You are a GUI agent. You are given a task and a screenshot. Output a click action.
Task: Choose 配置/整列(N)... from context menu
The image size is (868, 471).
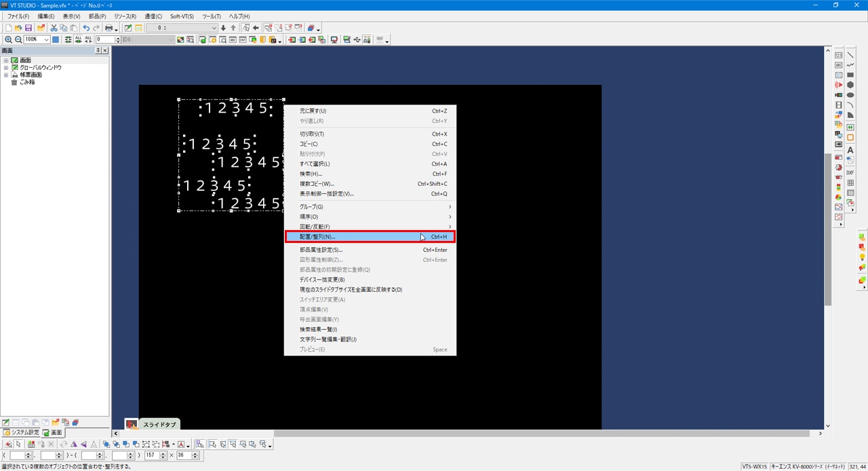point(370,237)
